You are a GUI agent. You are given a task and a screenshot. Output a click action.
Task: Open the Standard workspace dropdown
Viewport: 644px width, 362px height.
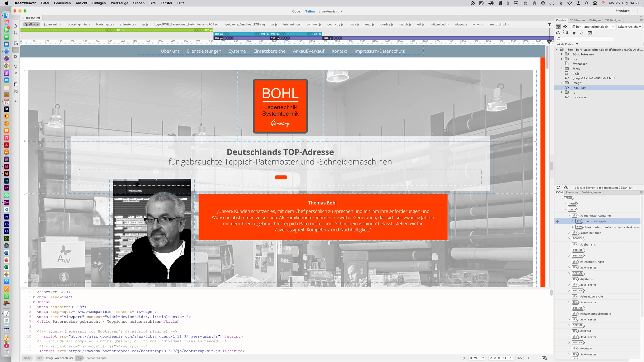(624, 11)
